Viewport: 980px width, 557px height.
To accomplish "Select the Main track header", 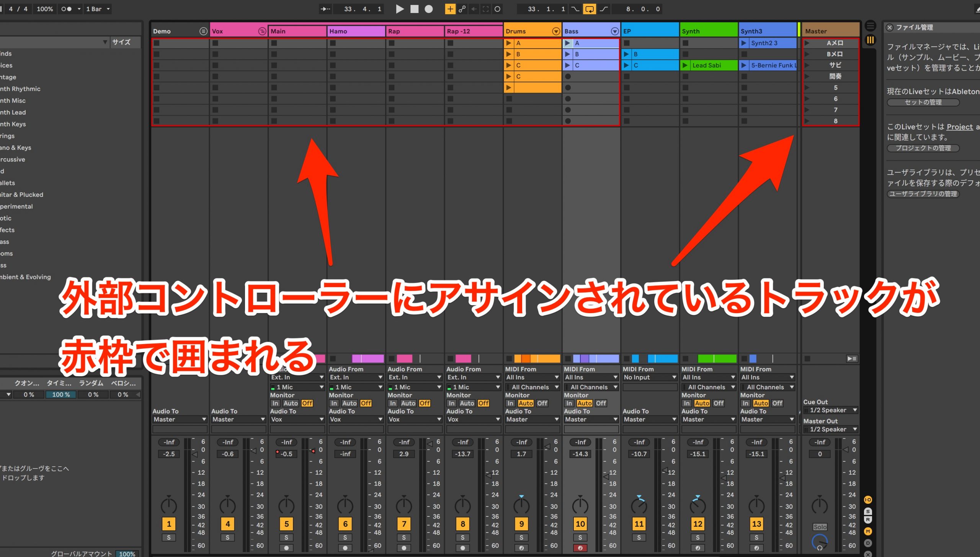I will coord(297,31).
